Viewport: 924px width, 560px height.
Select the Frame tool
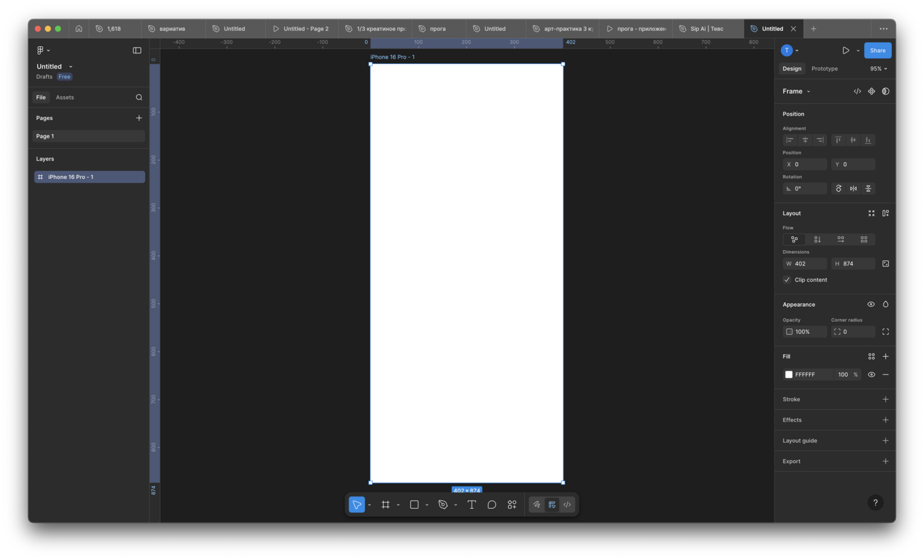click(x=386, y=505)
